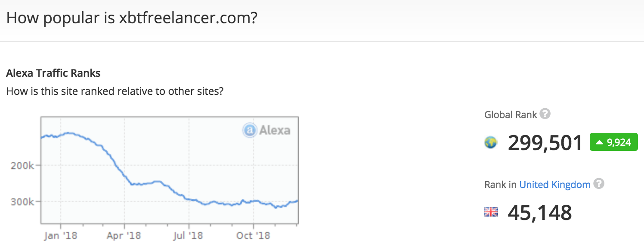
Task: Select the Jul '18 marker on chart axis
Action: pyautogui.click(x=189, y=235)
